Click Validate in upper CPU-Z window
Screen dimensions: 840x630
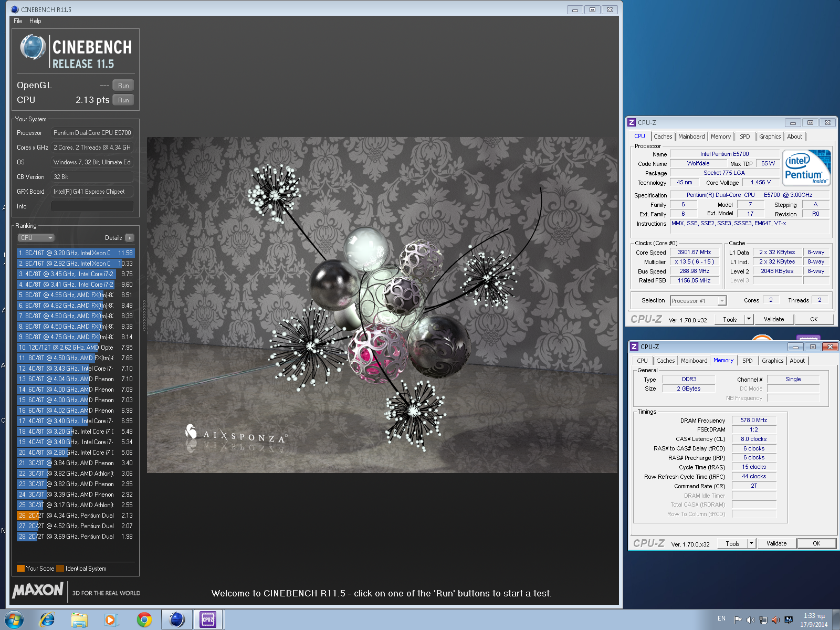coord(774,319)
